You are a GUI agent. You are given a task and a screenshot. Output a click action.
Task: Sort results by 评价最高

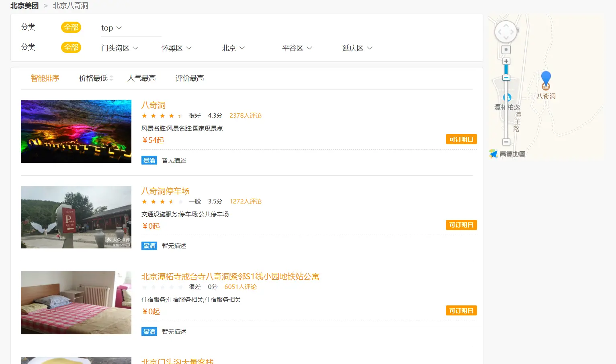(190, 78)
